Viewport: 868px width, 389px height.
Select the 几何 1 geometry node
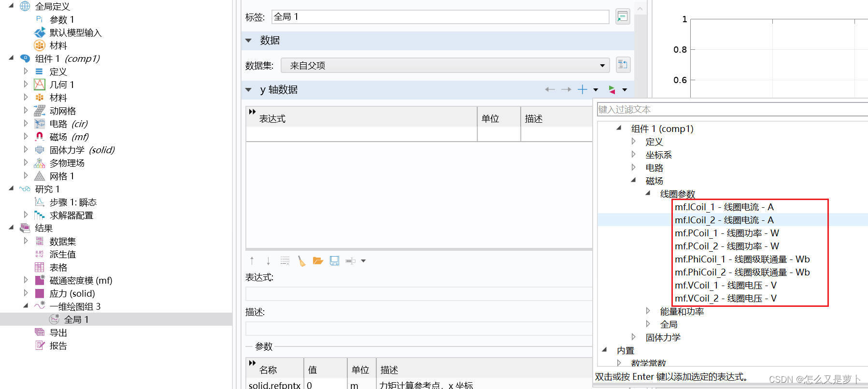pos(61,85)
